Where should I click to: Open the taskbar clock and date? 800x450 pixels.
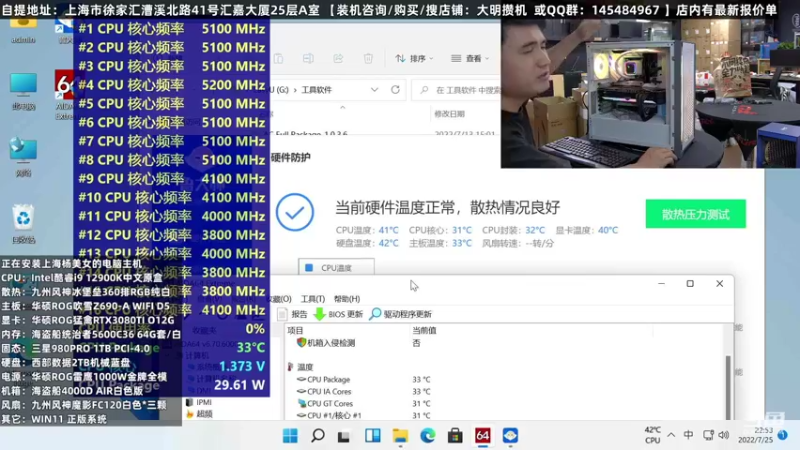point(756,435)
